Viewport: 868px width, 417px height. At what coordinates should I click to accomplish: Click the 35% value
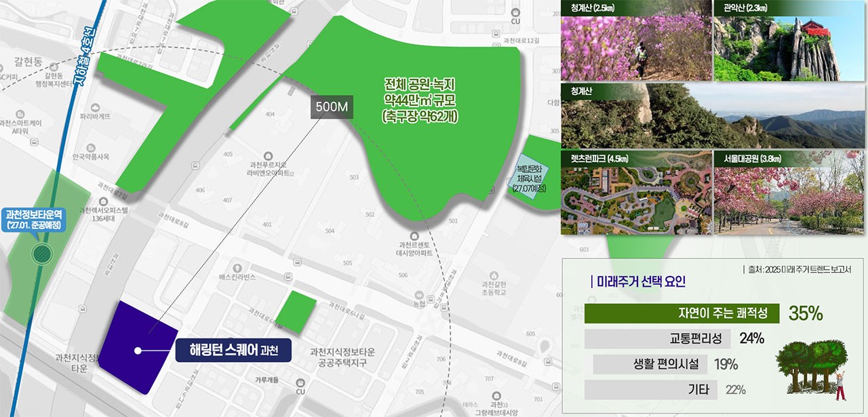tap(805, 314)
